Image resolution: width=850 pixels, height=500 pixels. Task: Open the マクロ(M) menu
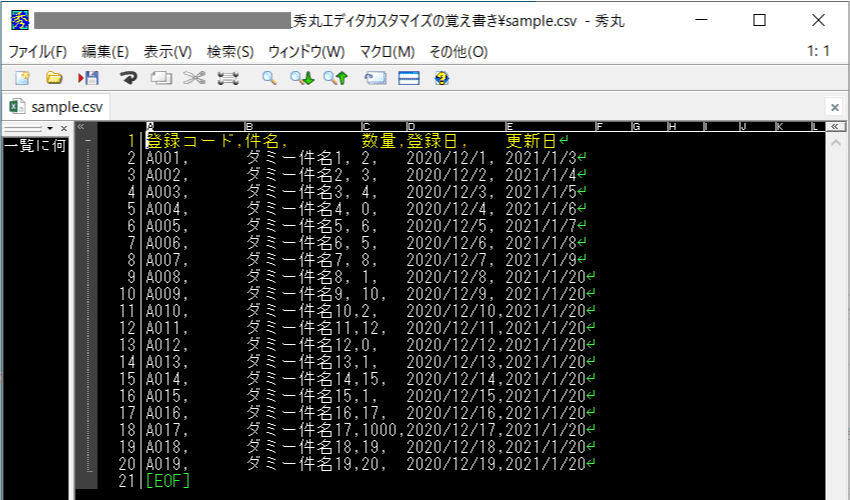[x=387, y=52]
